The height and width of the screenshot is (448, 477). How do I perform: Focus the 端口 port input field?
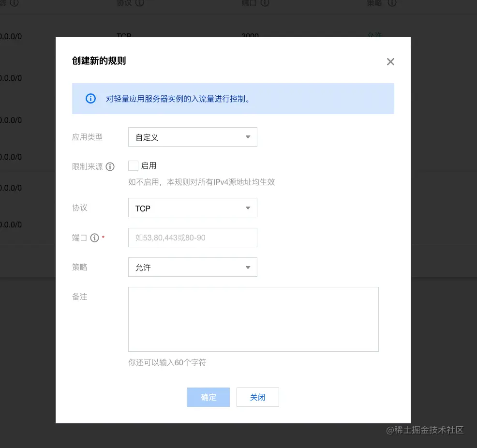[x=193, y=238]
